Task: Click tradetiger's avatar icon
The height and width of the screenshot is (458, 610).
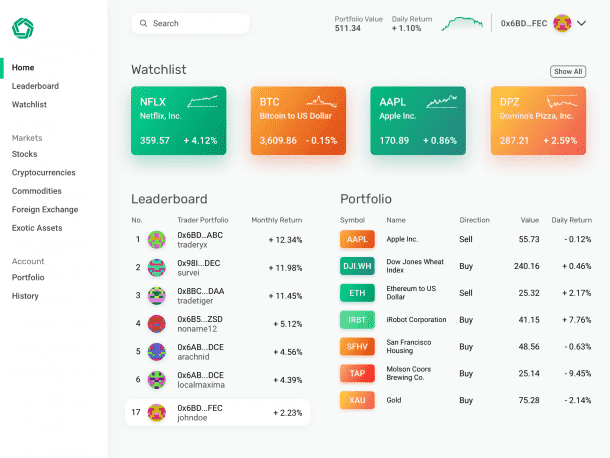Action: point(157,295)
